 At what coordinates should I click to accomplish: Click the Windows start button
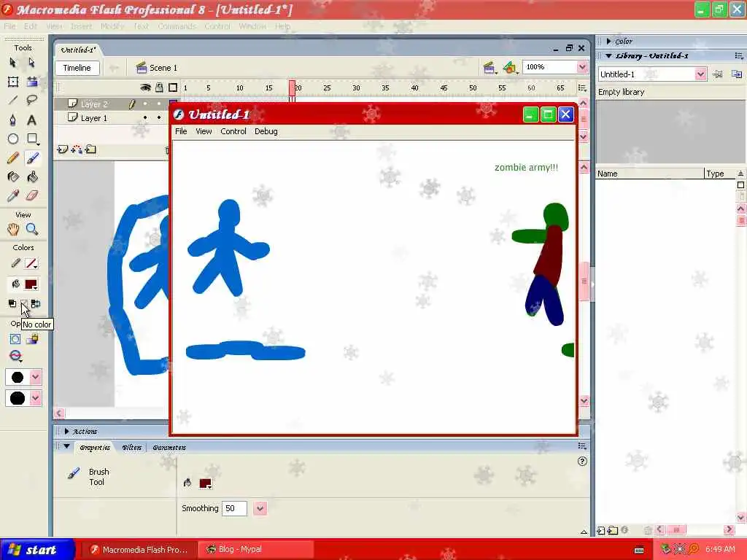pyautogui.click(x=37, y=550)
